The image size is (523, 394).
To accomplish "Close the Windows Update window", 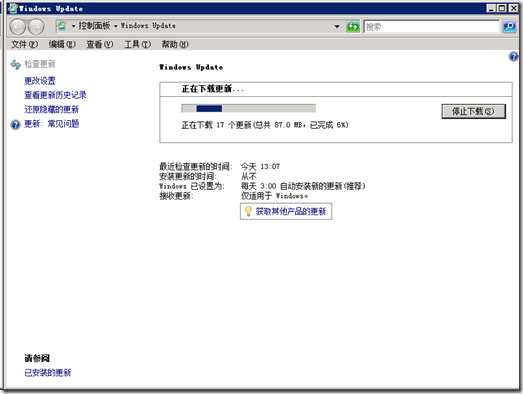I will [513, 8].
